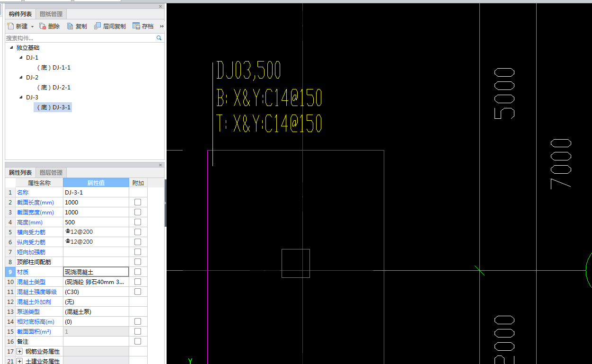592x364 pixels.
Task: Select the (底) DJ-2-1 component
Action: pos(53,88)
